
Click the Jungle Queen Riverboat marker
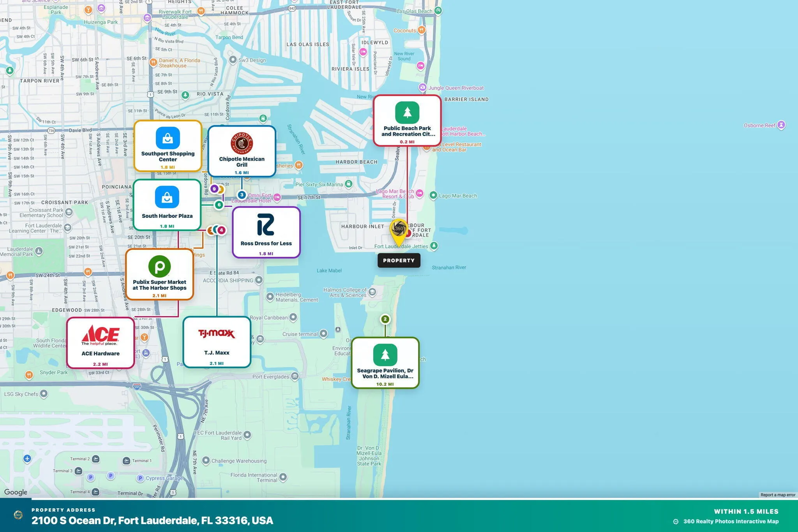[422, 87]
